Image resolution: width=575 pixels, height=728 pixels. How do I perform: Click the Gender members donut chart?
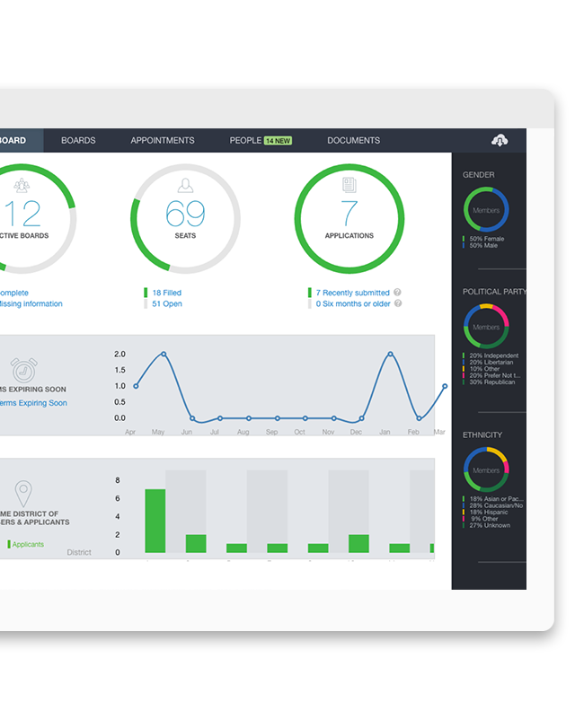coord(486,210)
